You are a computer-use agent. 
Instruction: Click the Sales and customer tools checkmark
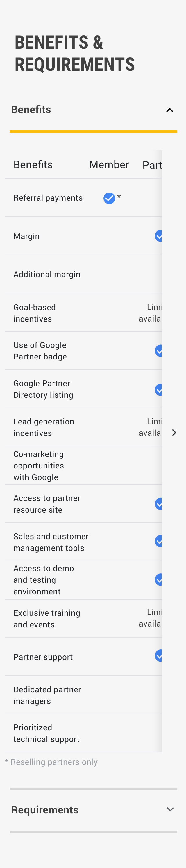click(x=158, y=542)
